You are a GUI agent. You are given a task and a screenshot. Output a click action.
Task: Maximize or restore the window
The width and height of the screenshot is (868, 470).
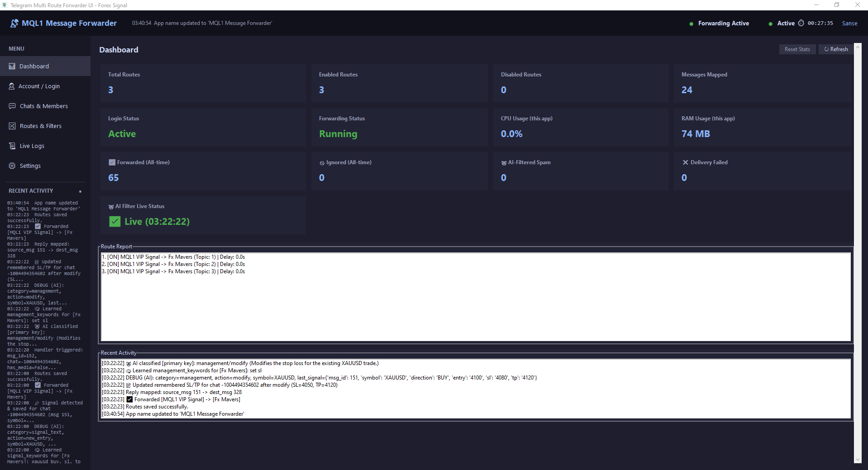[x=837, y=5]
